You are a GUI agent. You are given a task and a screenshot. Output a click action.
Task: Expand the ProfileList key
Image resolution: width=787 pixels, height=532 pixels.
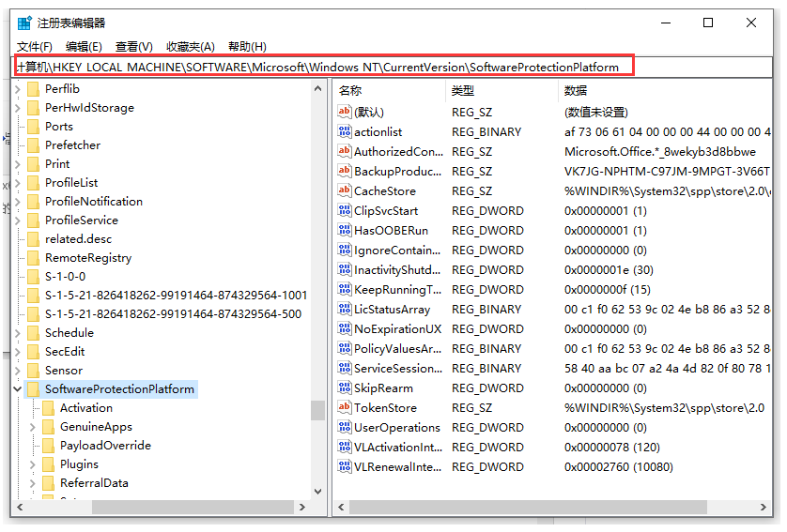coord(18,183)
